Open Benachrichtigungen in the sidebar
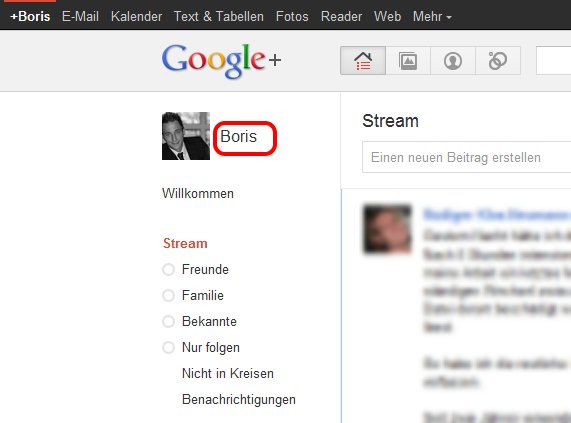The width and height of the screenshot is (571, 423). tap(239, 399)
